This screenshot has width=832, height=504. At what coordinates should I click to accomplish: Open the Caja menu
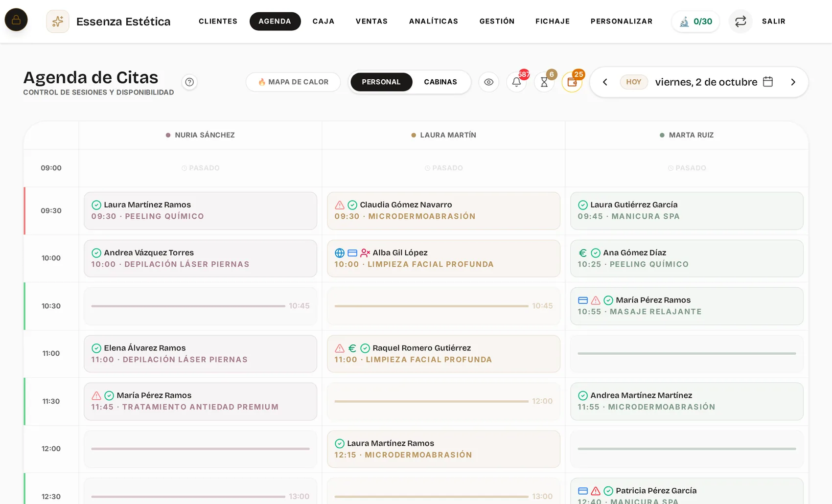click(x=324, y=22)
